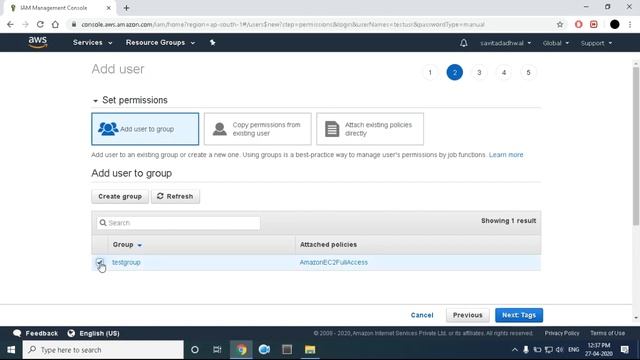Open the Support dropdown
Screen dimensions: 640x360
(x=596, y=43)
